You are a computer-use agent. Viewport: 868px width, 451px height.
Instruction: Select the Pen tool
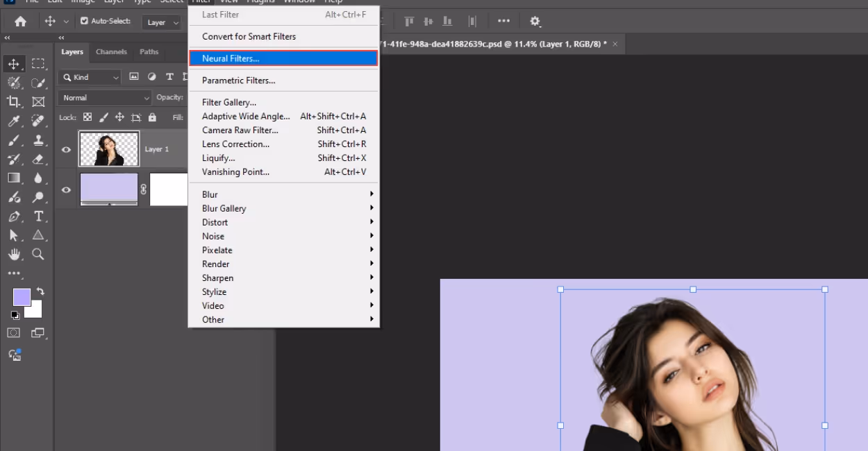click(14, 216)
